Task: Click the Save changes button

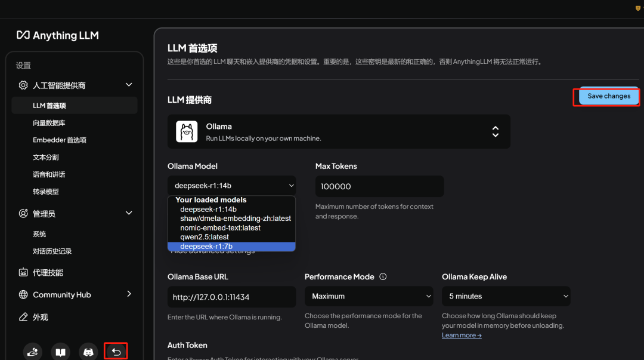Action: coord(609,96)
